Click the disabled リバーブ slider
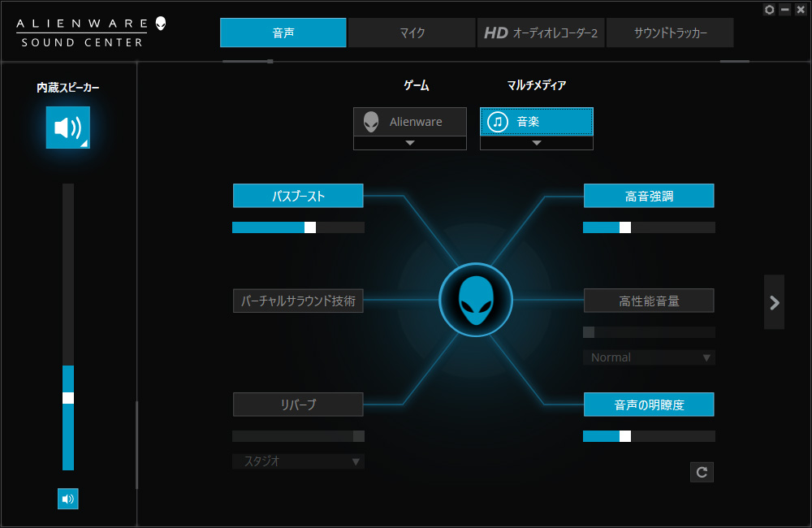812x528 pixels. [298, 436]
